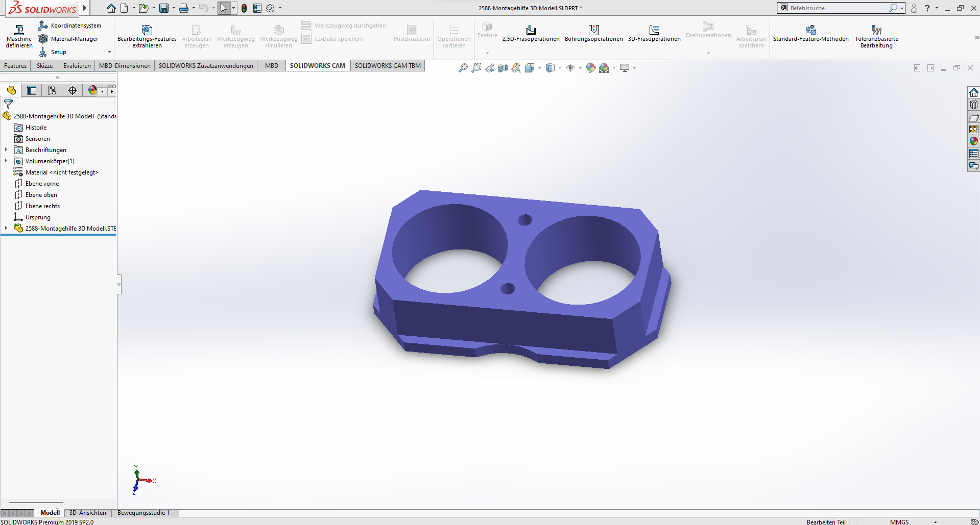
Task: Open Bohrungsoperationen
Action: click(594, 34)
